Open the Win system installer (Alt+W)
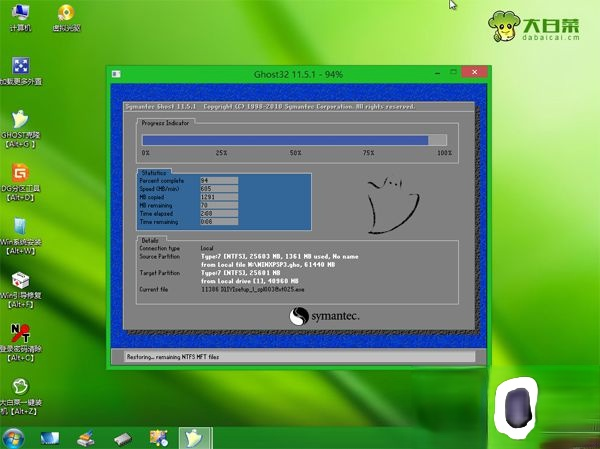 (x=20, y=236)
